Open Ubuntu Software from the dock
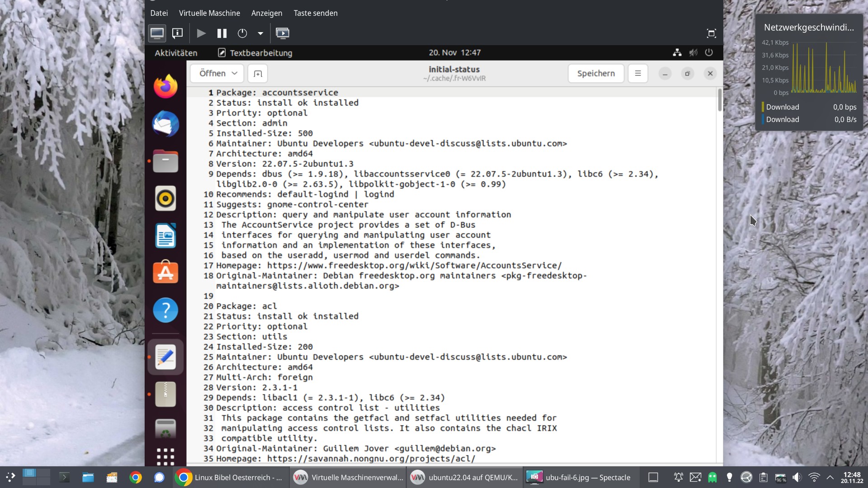This screenshot has width=868, height=488. (x=165, y=272)
